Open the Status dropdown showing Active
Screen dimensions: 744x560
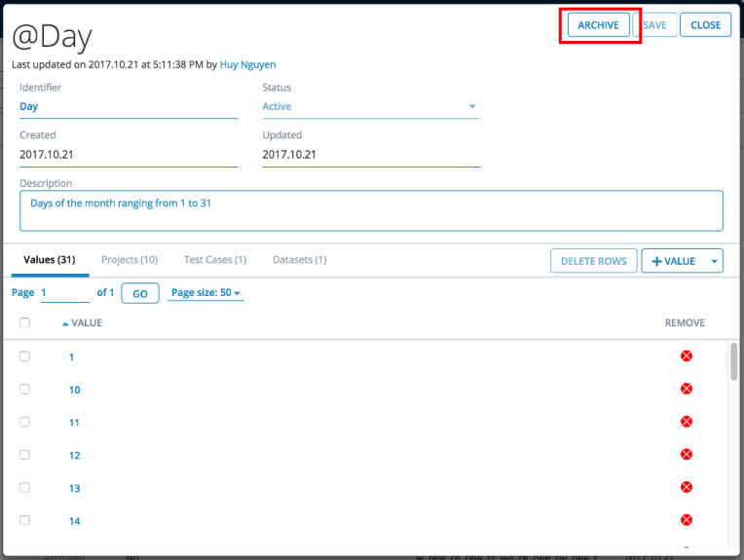[370, 106]
